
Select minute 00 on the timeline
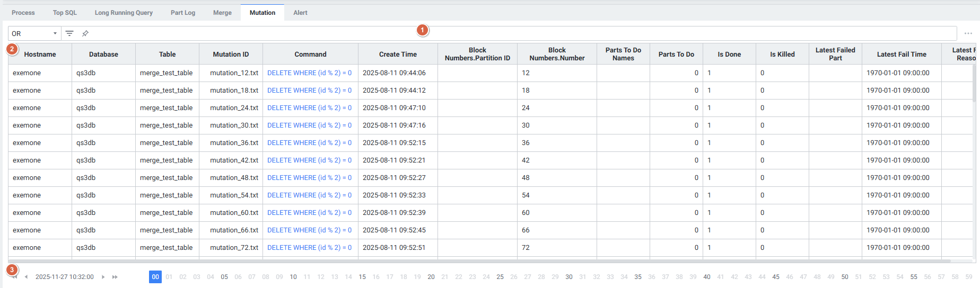pyautogui.click(x=155, y=277)
